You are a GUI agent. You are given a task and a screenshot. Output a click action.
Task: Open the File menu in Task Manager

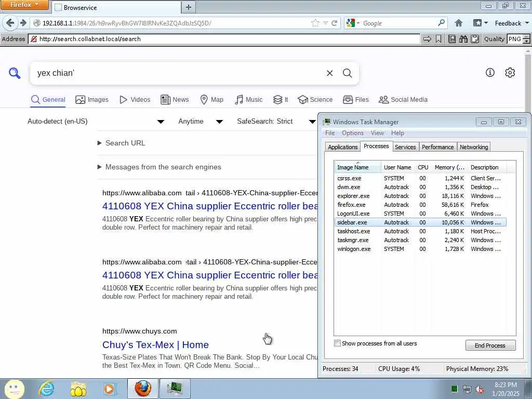pos(330,133)
